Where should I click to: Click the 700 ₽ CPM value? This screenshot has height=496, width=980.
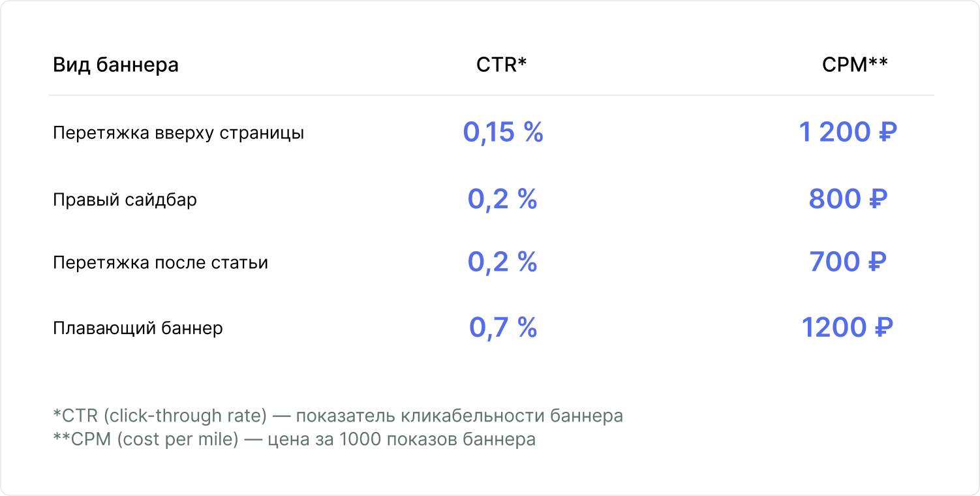[x=848, y=262]
